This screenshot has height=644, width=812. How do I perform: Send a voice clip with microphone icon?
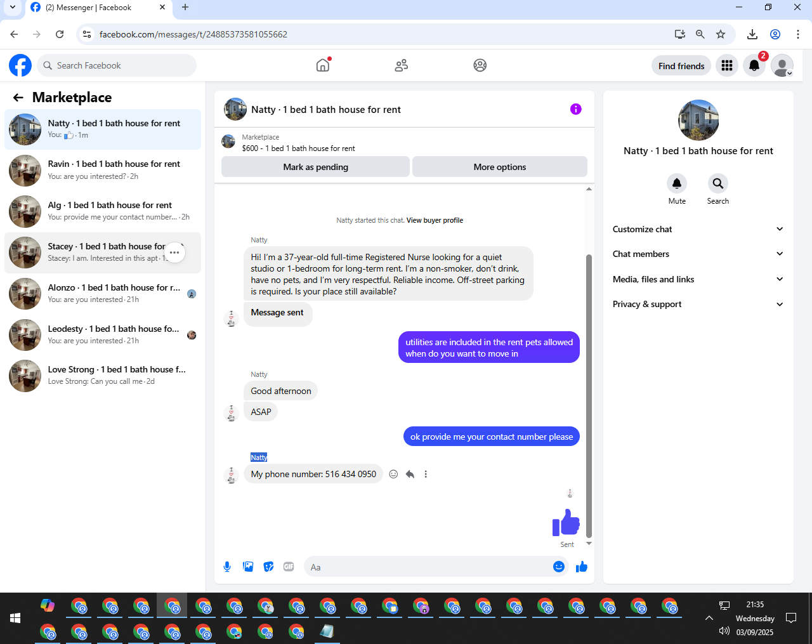pyautogui.click(x=227, y=567)
